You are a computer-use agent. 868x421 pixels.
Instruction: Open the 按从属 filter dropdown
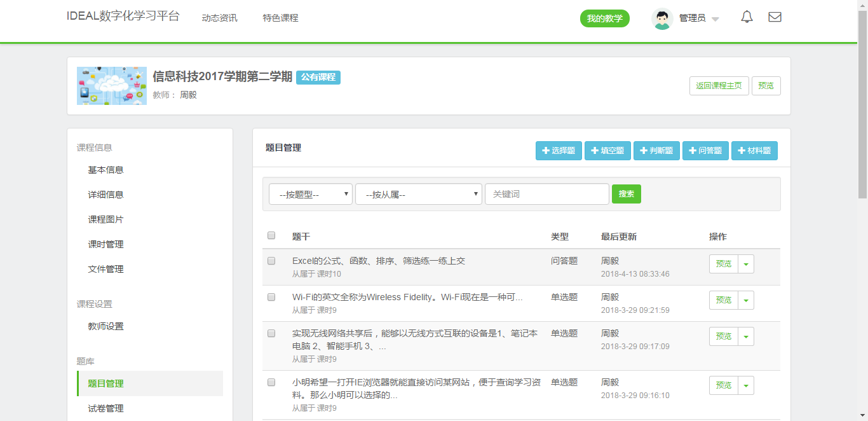click(418, 195)
